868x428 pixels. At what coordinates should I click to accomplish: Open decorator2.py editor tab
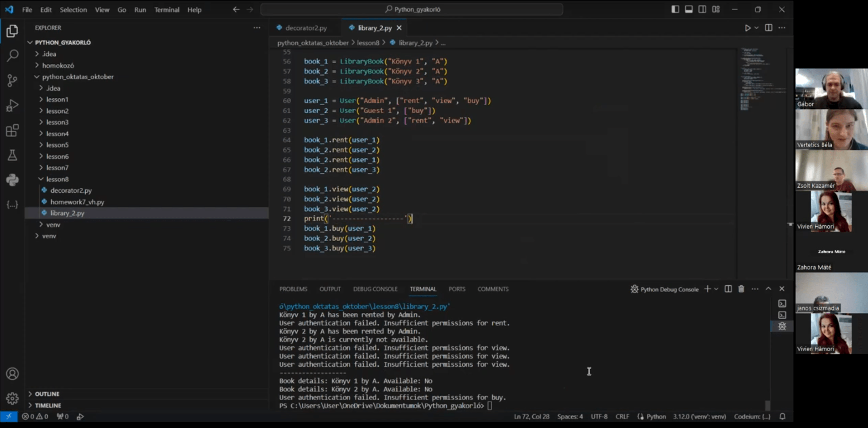point(306,28)
